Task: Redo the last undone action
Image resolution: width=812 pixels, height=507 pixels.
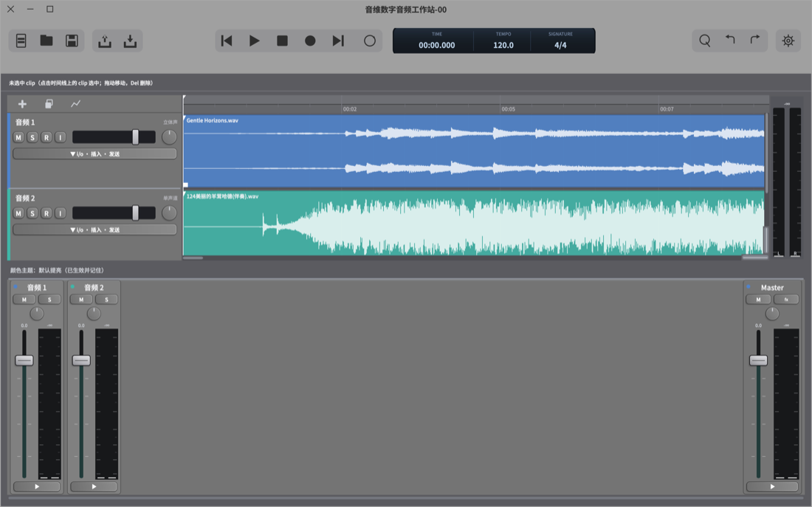Action: [x=755, y=40]
